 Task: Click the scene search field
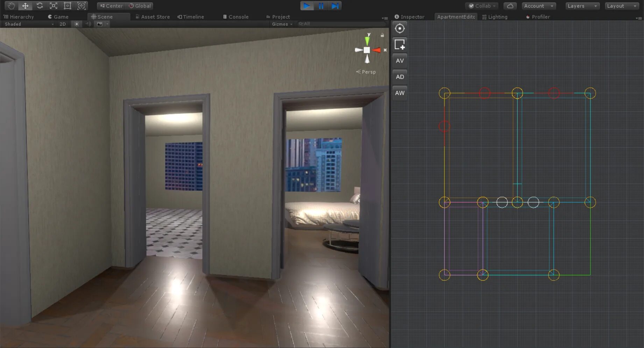[341, 24]
